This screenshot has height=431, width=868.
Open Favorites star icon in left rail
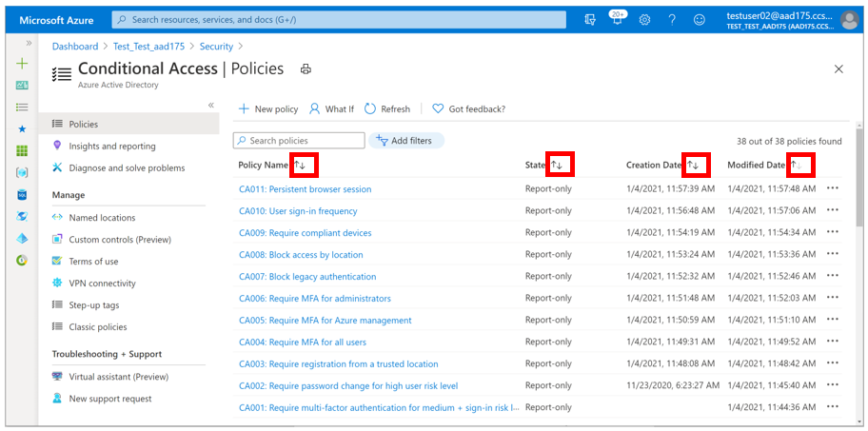[22, 128]
